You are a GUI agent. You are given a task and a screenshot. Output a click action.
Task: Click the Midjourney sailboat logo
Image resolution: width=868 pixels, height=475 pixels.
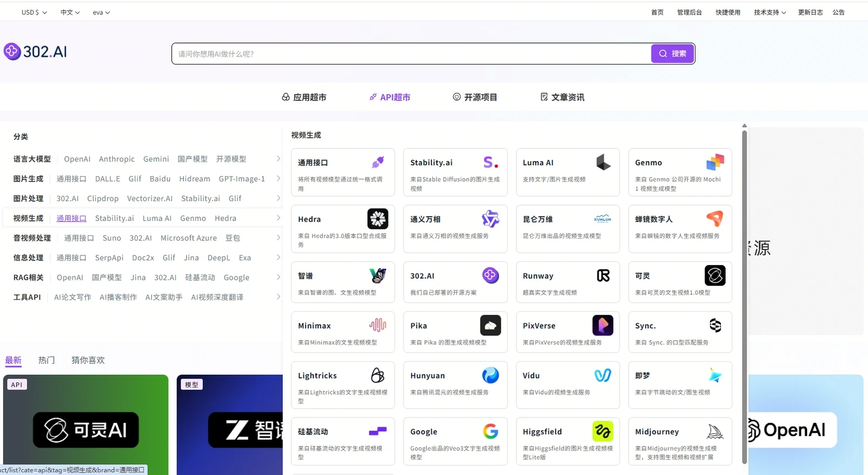(x=715, y=432)
